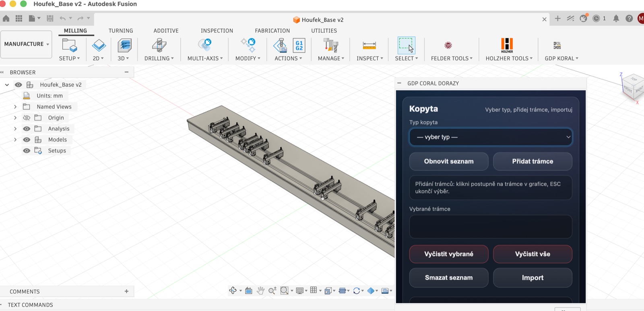This screenshot has height=311, width=644.
Task: Open the SETUP dropdown menu
Action: point(69,58)
